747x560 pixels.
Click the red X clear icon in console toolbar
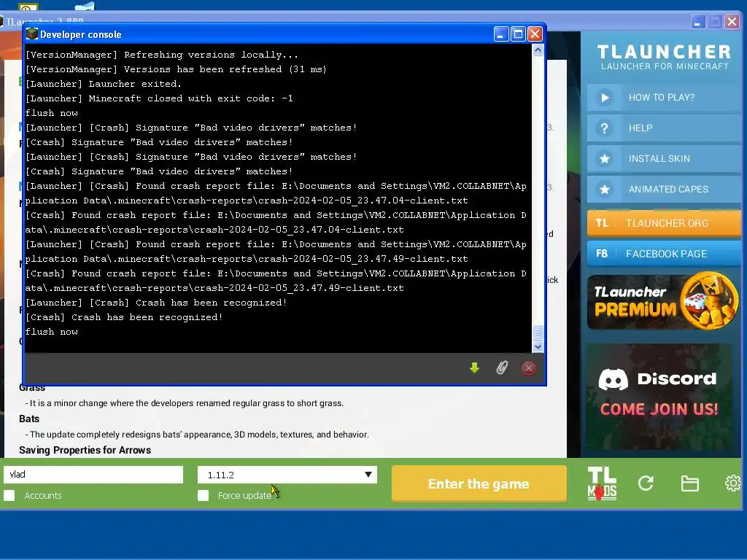(x=529, y=367)
